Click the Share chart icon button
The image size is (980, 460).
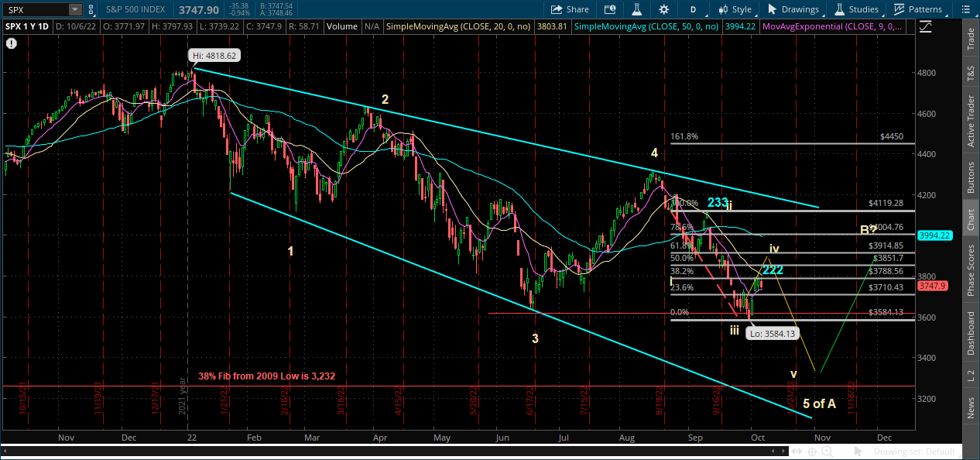[569, 9]
